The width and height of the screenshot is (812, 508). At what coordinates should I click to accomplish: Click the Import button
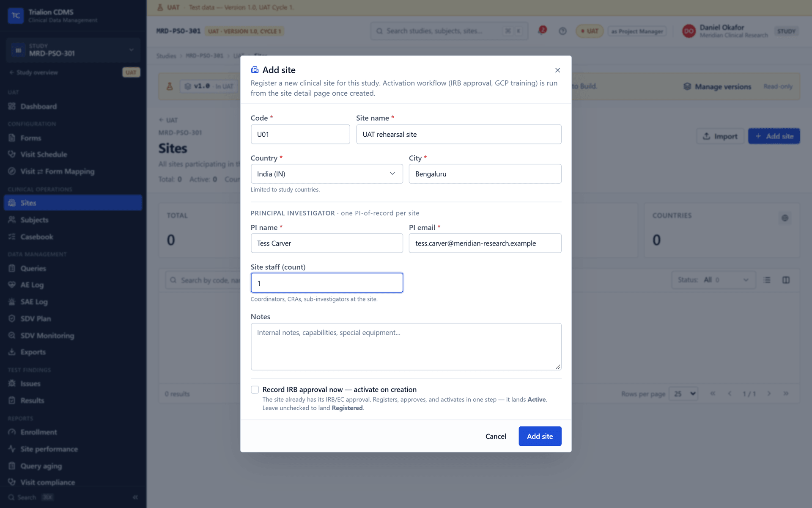[720, 136]
